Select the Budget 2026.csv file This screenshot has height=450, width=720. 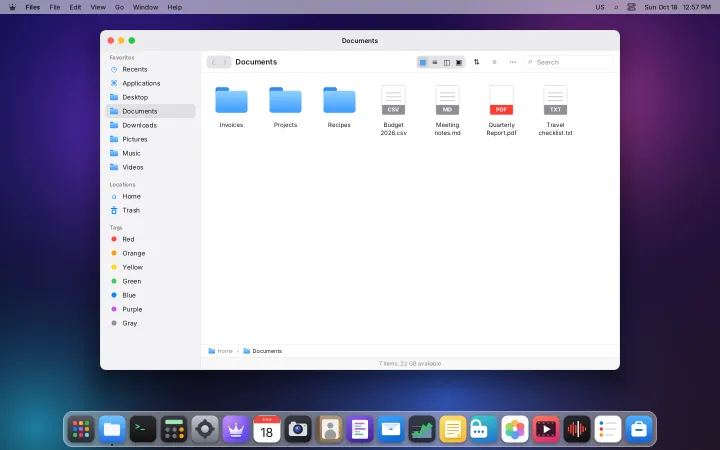pos(394,111)
